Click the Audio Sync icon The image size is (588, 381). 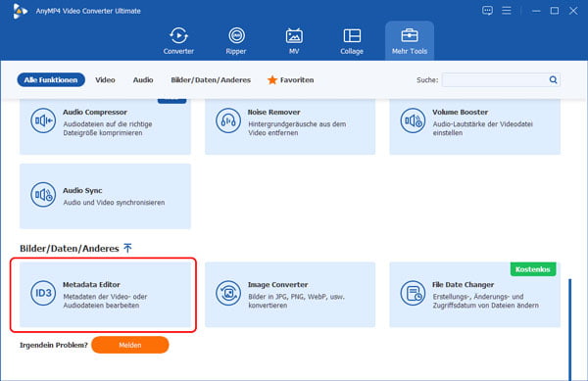coord(43,195)
